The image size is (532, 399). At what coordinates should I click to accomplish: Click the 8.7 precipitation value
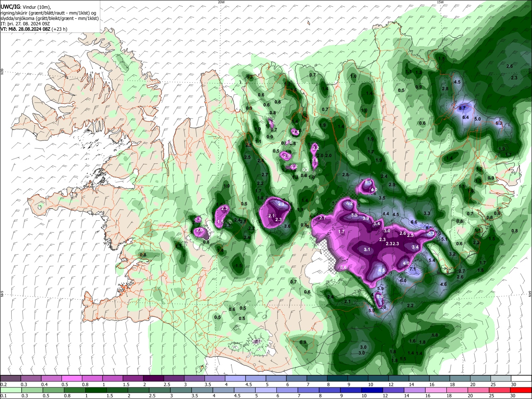[462, 108]
